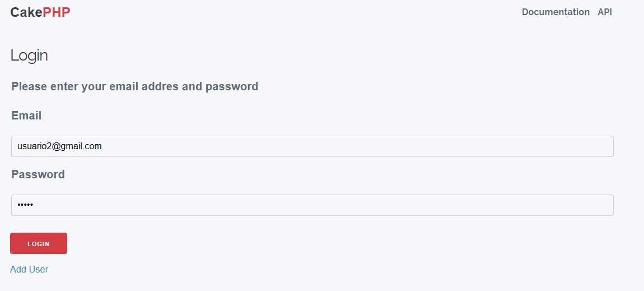Viewport: 644px width, 291px height.
Task: Click the dark "Cake" part of the logo
Action: 26,12
